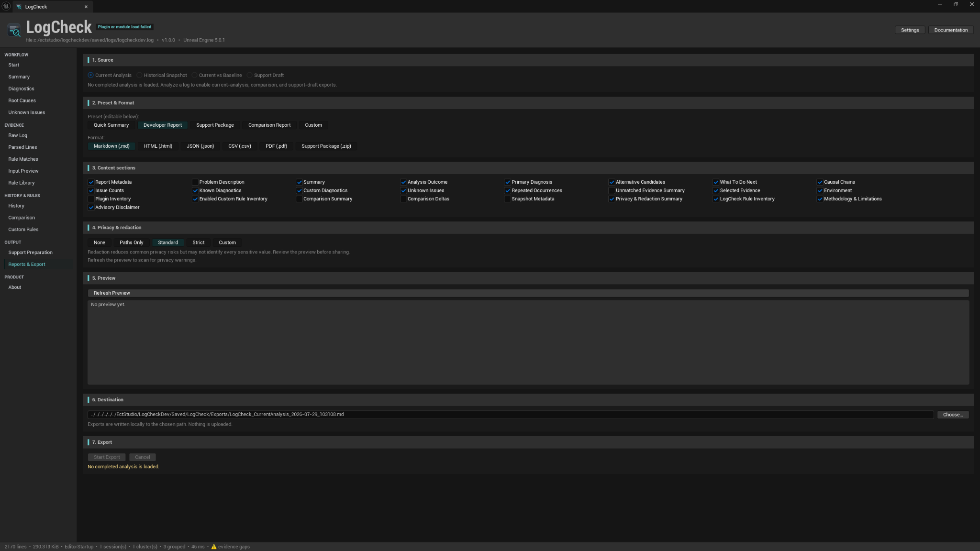Image resolution: width=980 pixels, height=551 pixels.
Task: Toggle Advisory Disclaimer checkbox
Action: (91, 208)
